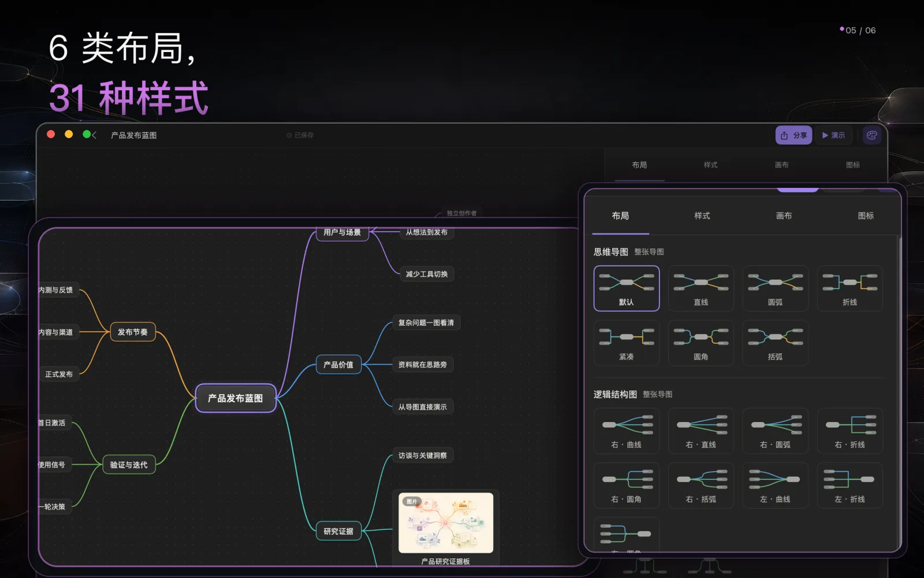Select the 左·折线 logic layout
The image size is (924, 578).
pyautogui.click(x=850, y=486)
